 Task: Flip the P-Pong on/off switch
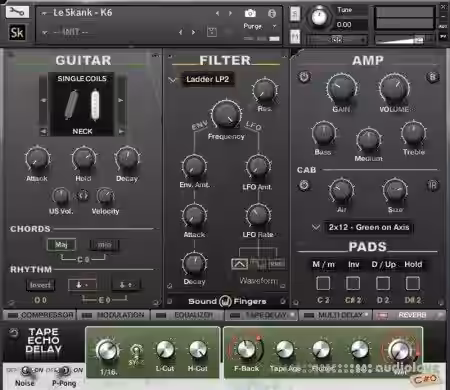click(x=65, y=371)
